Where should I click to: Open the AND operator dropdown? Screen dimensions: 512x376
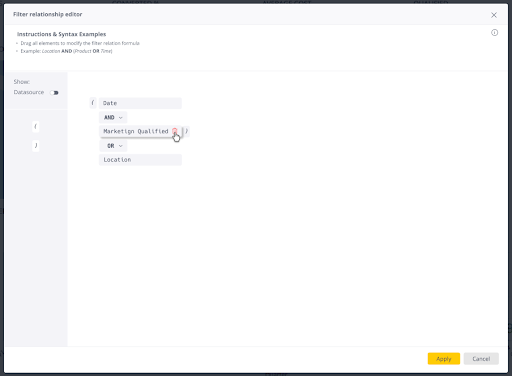(x=113, y=118)
